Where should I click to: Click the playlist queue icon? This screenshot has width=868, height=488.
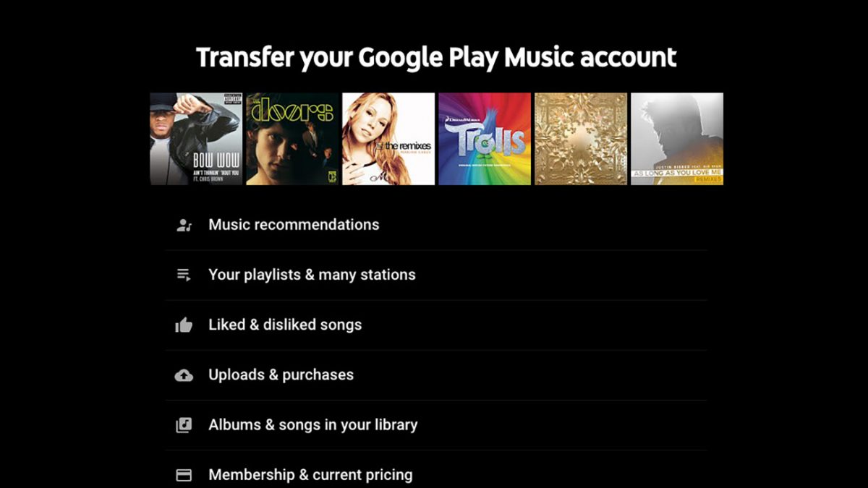pos(184,275)
